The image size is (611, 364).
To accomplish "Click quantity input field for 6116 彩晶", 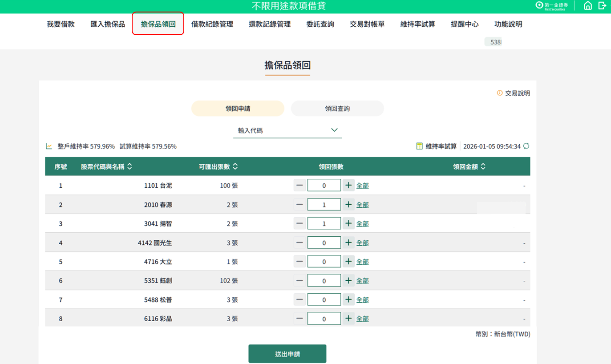I will coord(324,319).
